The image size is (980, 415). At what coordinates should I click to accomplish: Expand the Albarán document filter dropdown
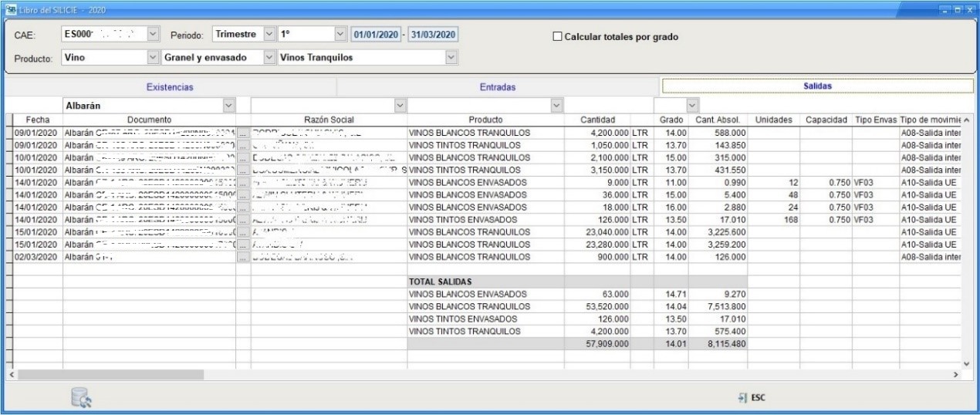(228, 104)
